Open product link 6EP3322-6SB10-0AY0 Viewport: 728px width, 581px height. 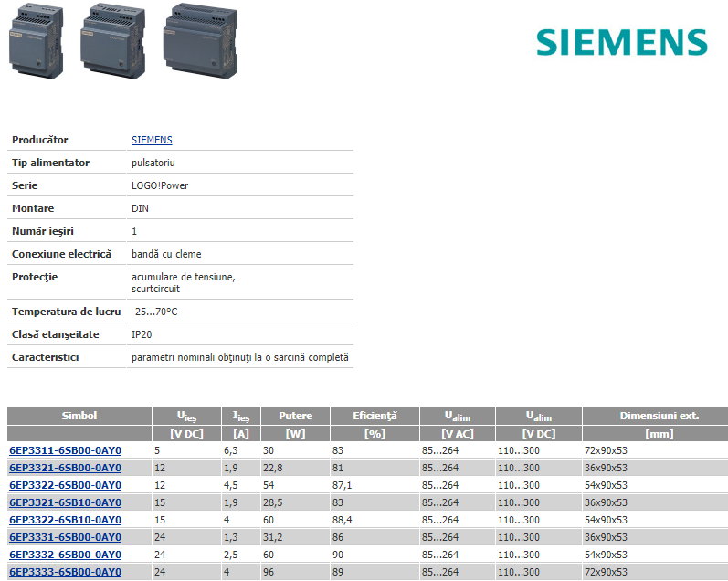tap(66, 520)
